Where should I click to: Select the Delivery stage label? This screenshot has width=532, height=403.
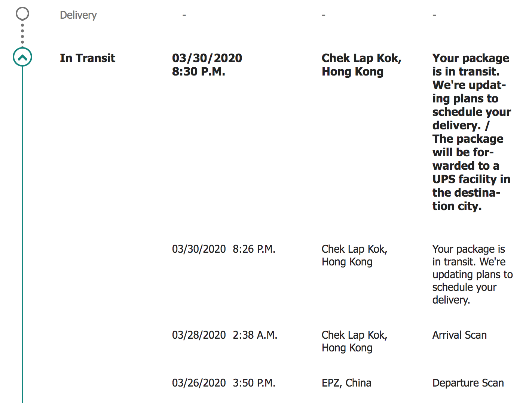[x=78, y=15]
